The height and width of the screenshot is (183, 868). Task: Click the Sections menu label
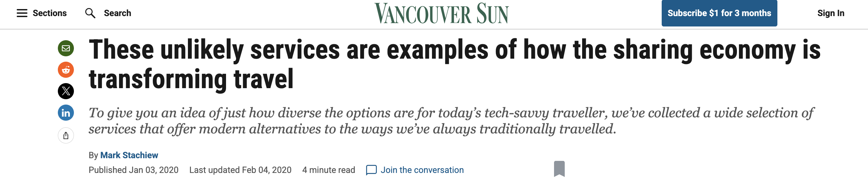tap(49, 13)
